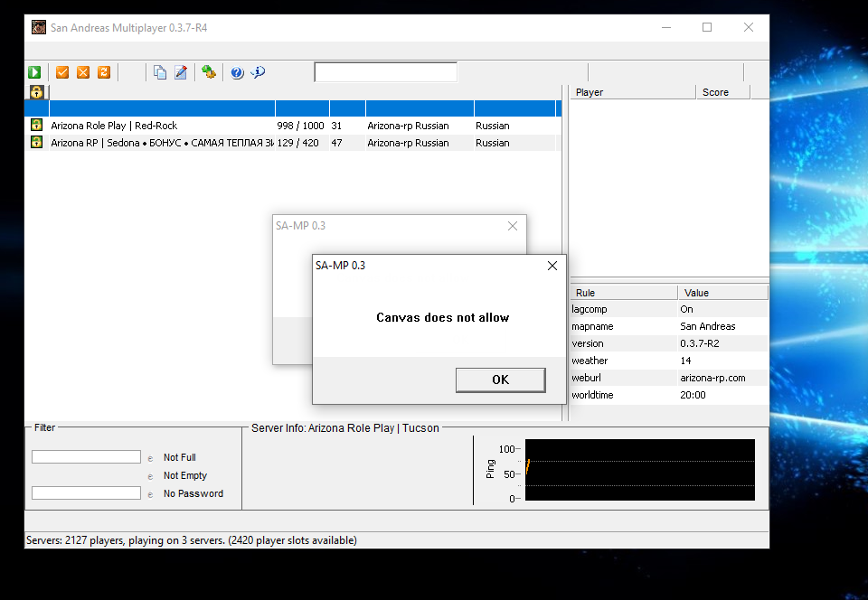Click the arizona-rp.com weburl value
Screen dimensions: 868x600
(712, 378)
